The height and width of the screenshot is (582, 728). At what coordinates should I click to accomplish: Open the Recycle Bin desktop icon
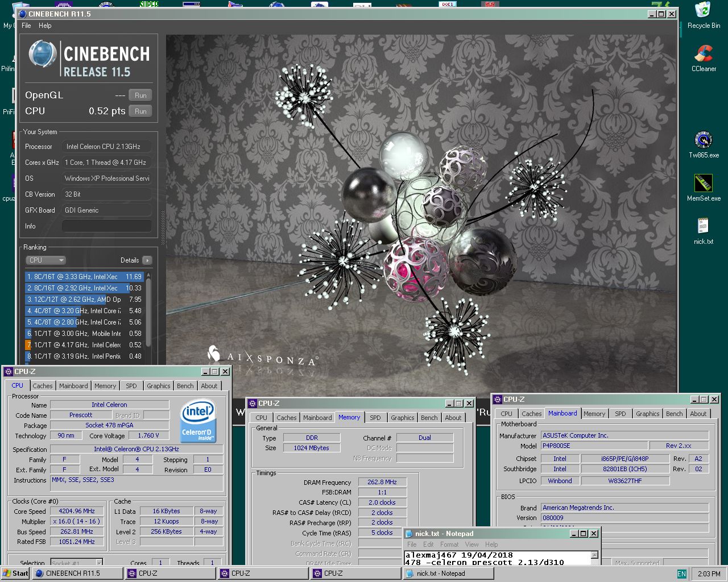coord(704,15)
